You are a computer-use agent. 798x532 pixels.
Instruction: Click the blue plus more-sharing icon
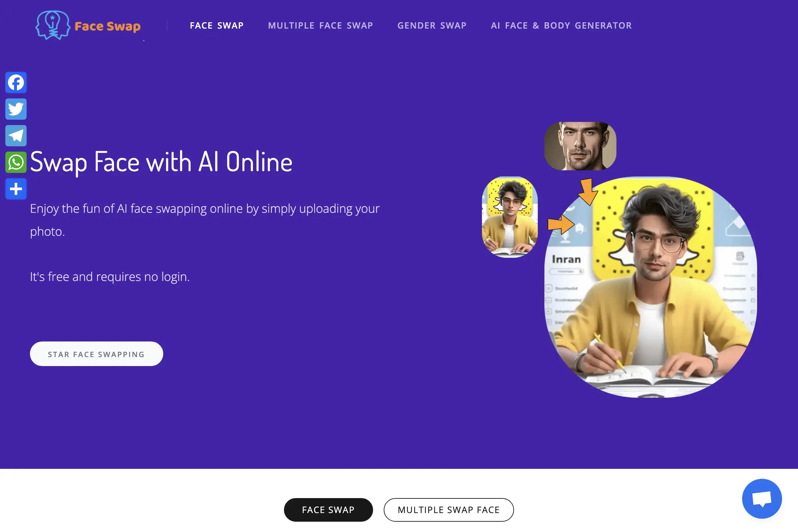coord(16,189)
